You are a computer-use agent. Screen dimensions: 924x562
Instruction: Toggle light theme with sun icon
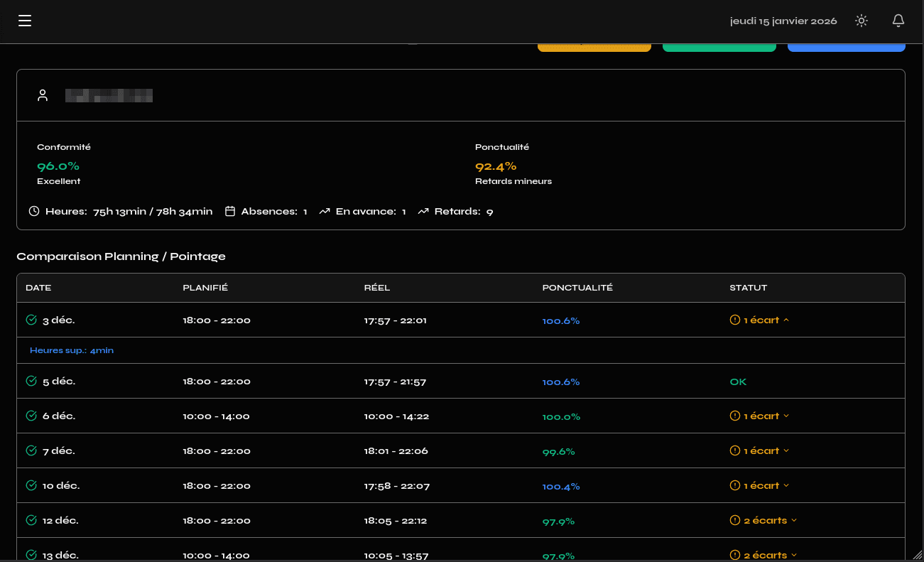862,21
